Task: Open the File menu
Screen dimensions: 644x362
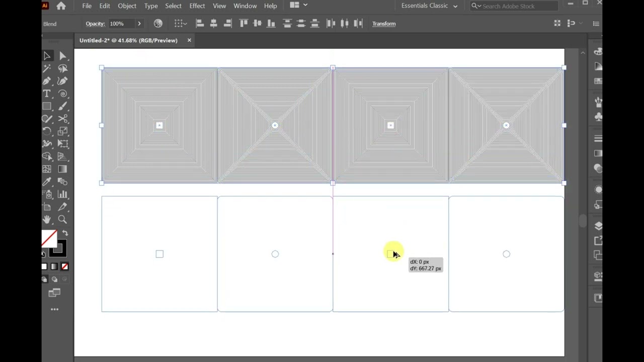Action: 87,6
